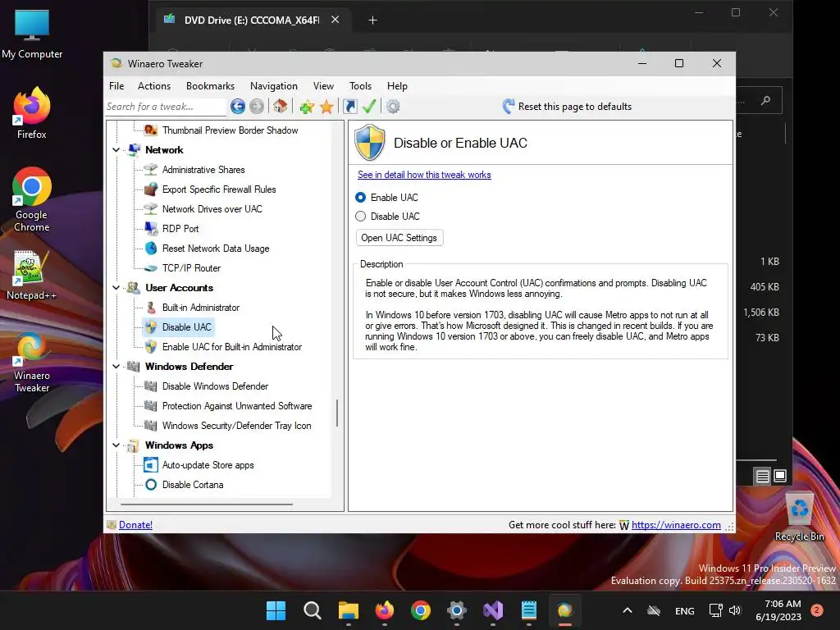
Task: Open File Explorer from the taskbar
Action: point(348,610)
